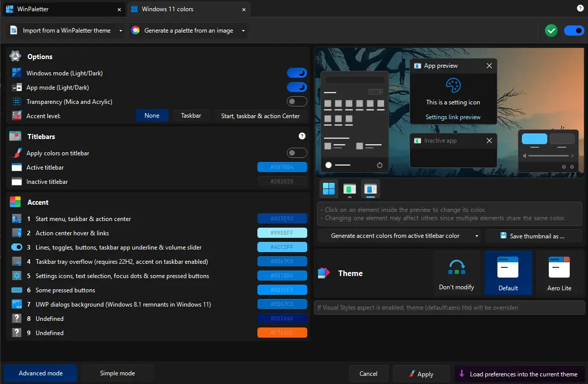
Task: Change UWP dialogs background color swatch
Action: click(x=282, y=304)
